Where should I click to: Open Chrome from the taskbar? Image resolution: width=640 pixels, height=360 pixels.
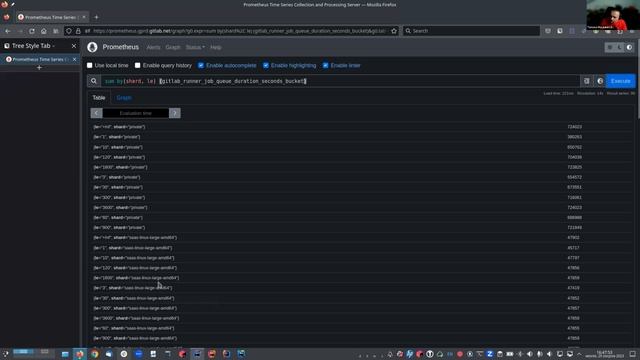[95, 354]
